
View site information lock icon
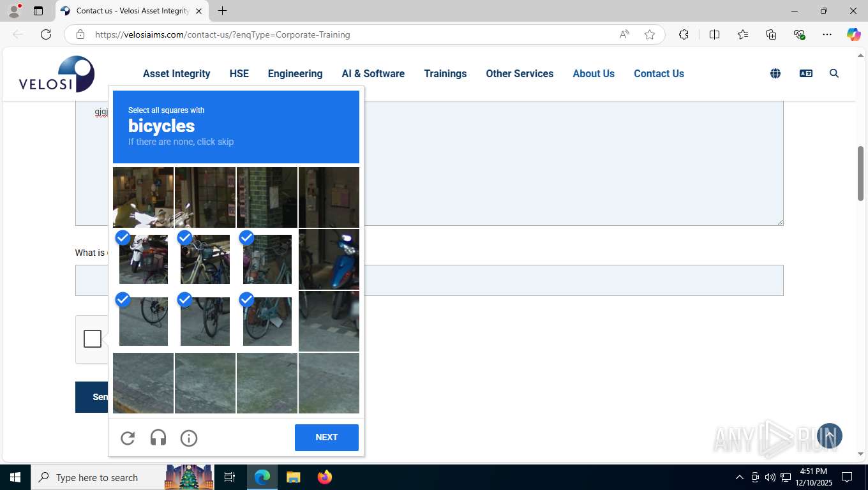click(80, 34)
